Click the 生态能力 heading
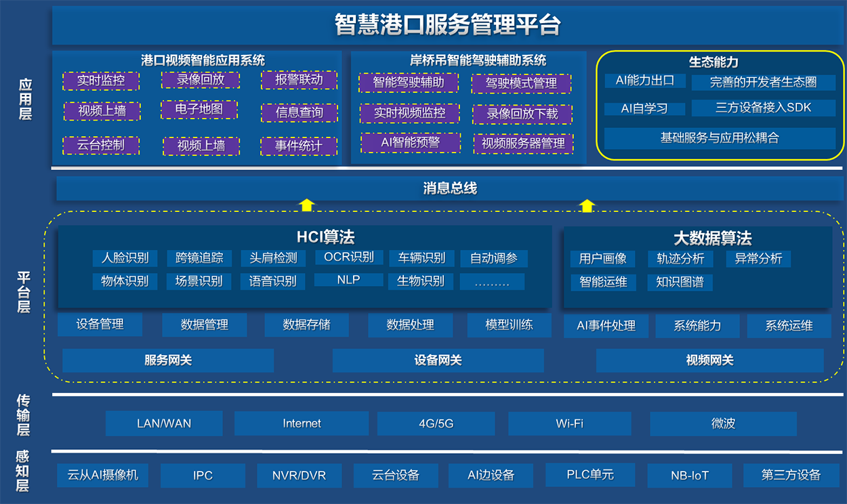Screen dimensions: 847x504 click(x=714, y=62)
